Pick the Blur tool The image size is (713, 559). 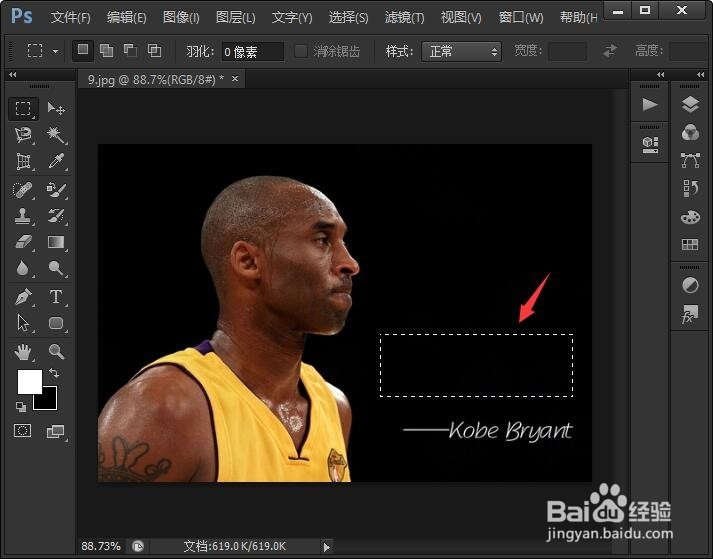23,268
